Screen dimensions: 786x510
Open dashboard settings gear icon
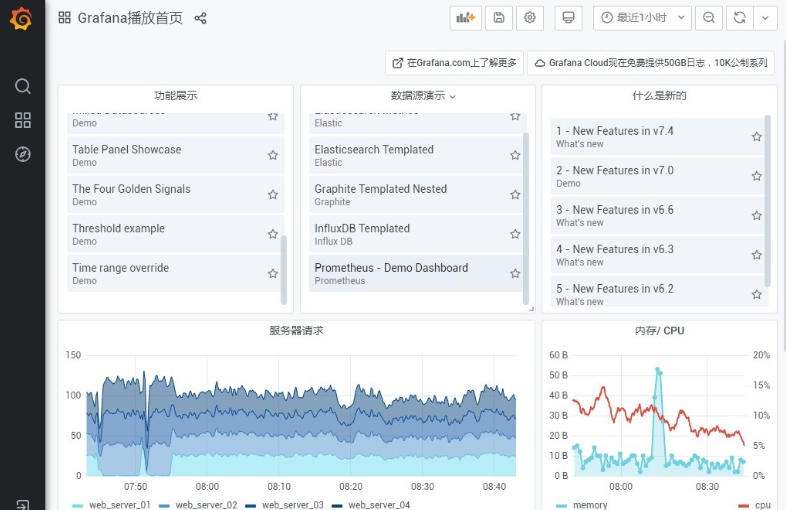point(530,18)
